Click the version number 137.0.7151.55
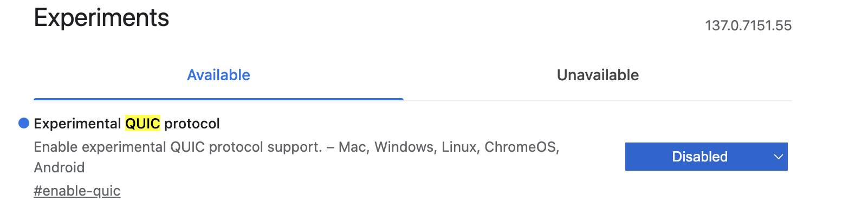The height and width of the screenshot is (220, 868). (748, 25)
